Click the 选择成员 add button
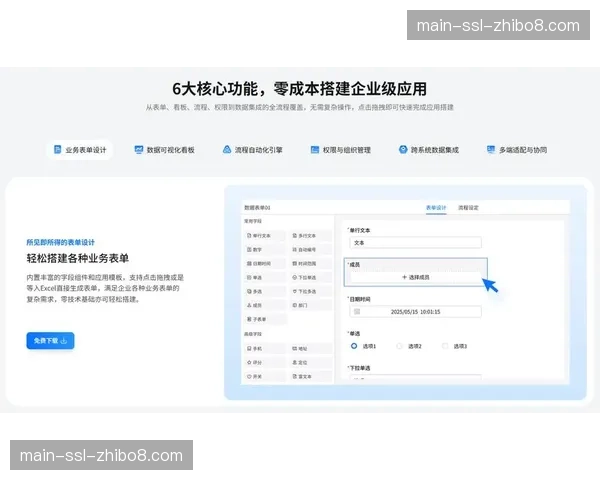Image resolution: width=600 pixels, height=480 pixels. [415, 277]
